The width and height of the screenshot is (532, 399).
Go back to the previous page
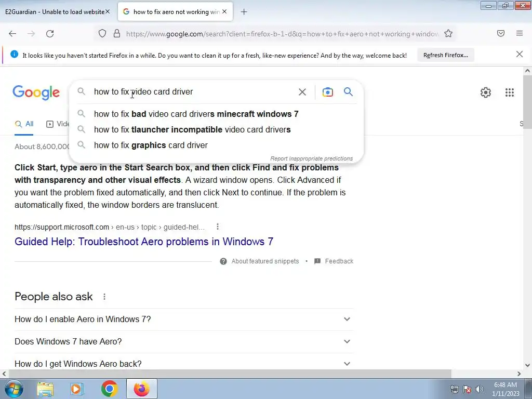pos(12,34)
